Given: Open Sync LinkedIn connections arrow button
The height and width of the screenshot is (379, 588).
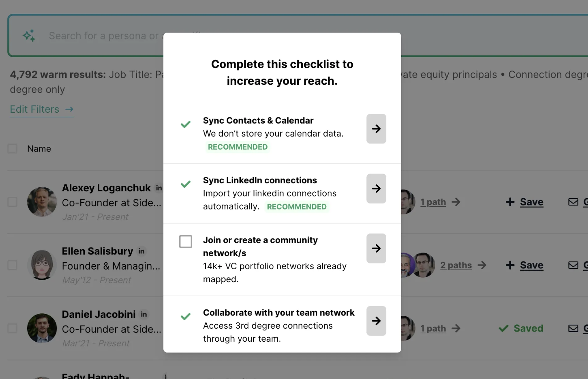Looking at the screenshot, I should point(376,188).
